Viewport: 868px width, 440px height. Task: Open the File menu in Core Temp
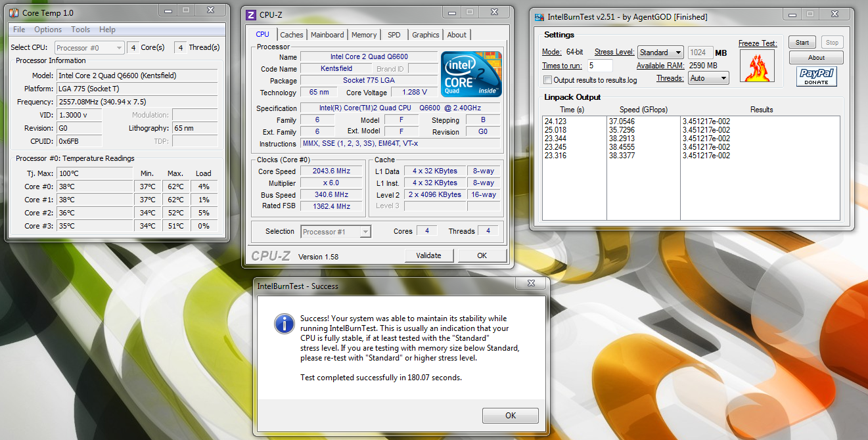point(20,30)
